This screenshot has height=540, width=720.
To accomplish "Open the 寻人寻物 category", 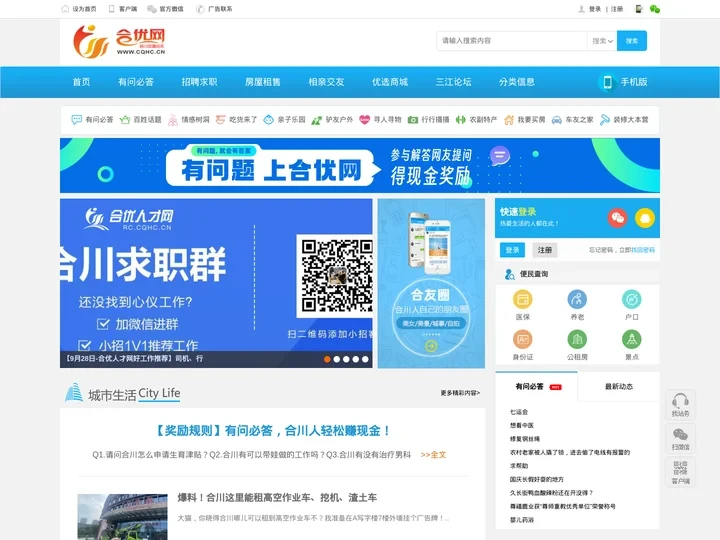I will click(x=380, y=120).
